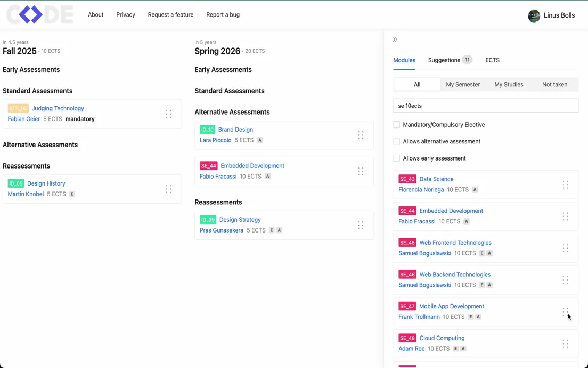This screenshot has height=368, width=588.
Task: Click drag handle for Cloud Computing module
Action: coord(565,344)
